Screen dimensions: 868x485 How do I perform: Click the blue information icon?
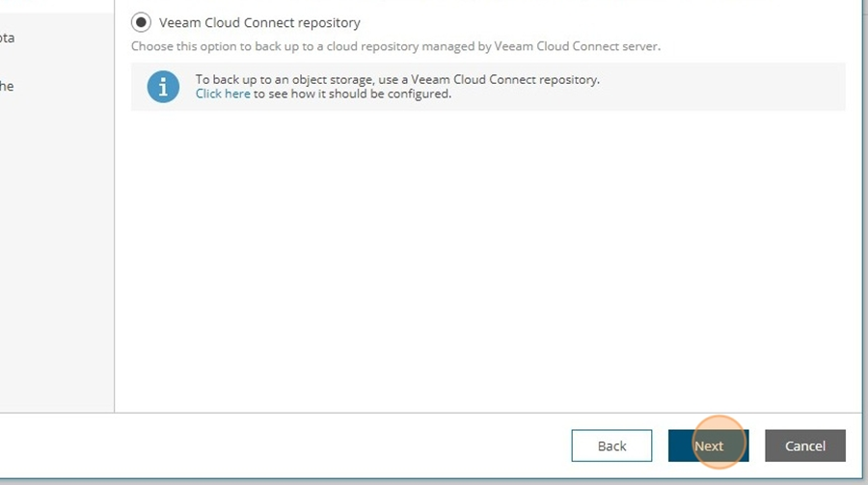163,87
